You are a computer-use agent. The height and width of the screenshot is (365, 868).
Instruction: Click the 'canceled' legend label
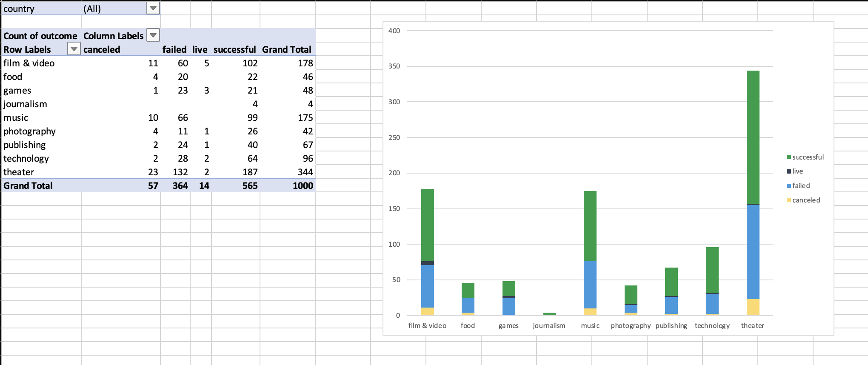click(806, 200)
